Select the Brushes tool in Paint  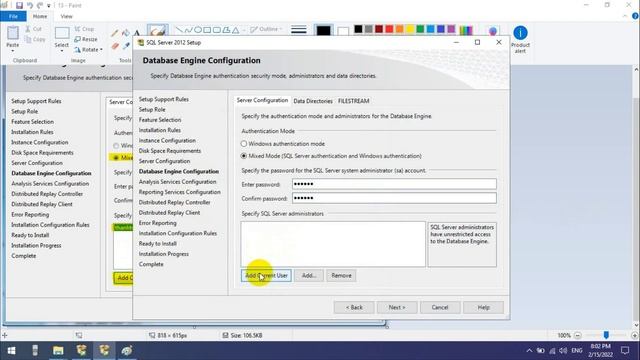[158, 31]
